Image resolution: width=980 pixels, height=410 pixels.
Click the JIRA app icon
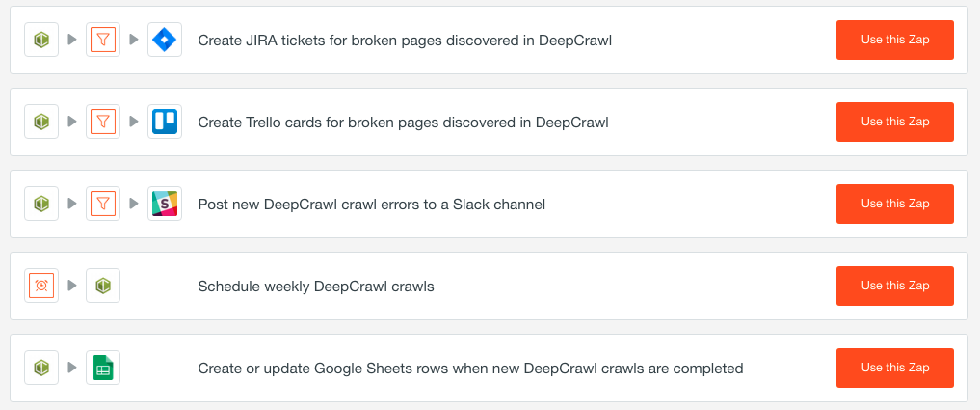click(165, 41)
